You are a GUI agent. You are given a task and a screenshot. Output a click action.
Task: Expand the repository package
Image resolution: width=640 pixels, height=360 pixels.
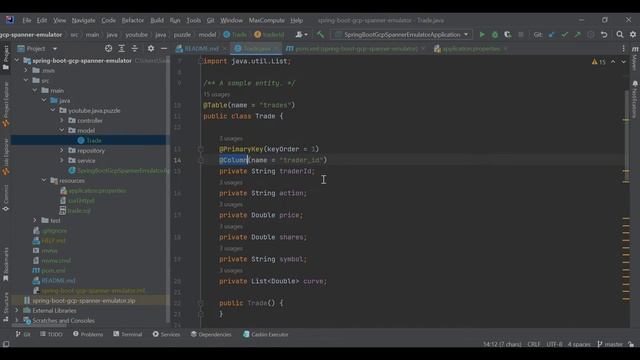coord(62,150)
